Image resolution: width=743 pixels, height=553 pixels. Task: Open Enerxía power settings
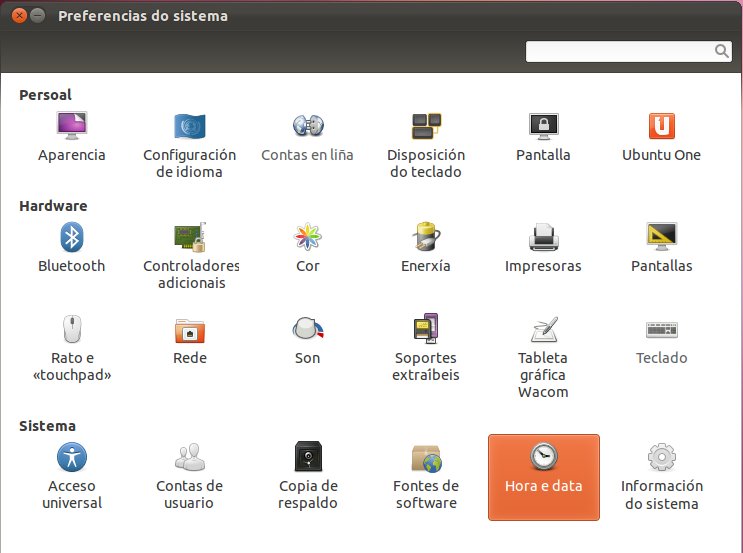426,248
